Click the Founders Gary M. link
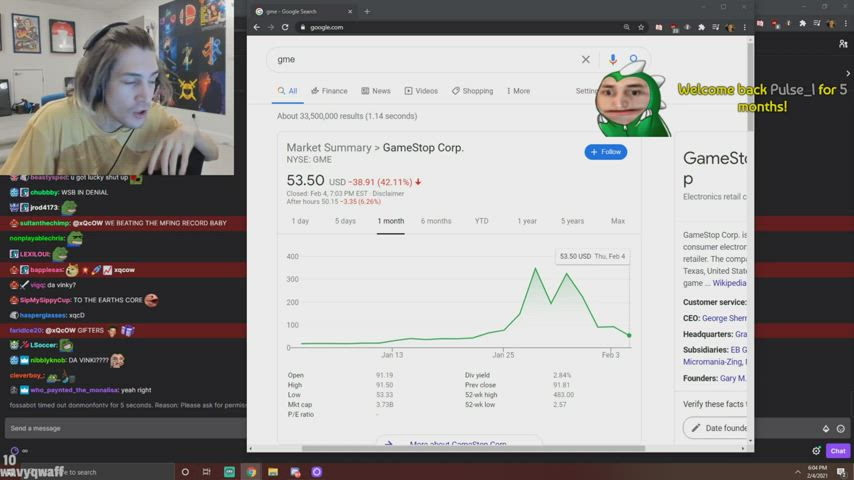The height and width of the screenshot is (480, 854). click(x=733, y=378)
